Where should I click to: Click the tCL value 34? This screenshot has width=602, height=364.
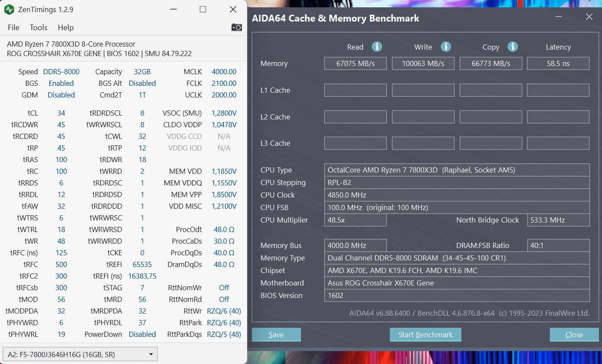coord(61,113)
